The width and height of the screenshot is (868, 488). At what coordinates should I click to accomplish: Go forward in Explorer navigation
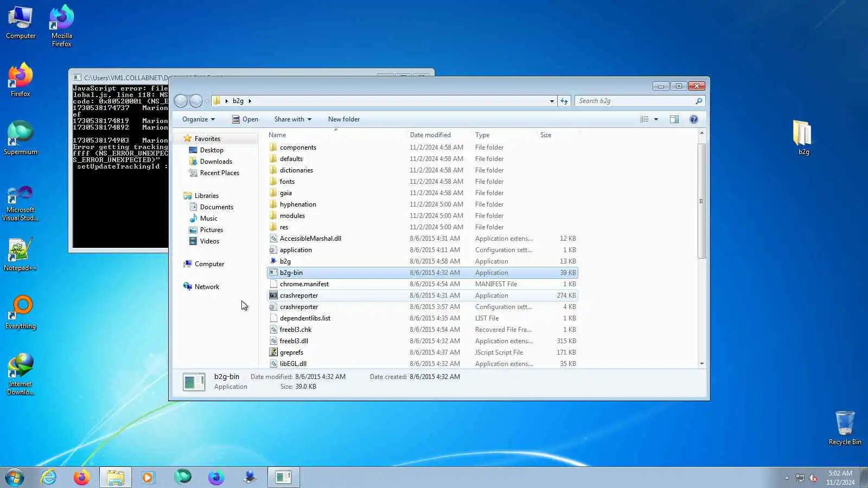click(x=196, y=101)
